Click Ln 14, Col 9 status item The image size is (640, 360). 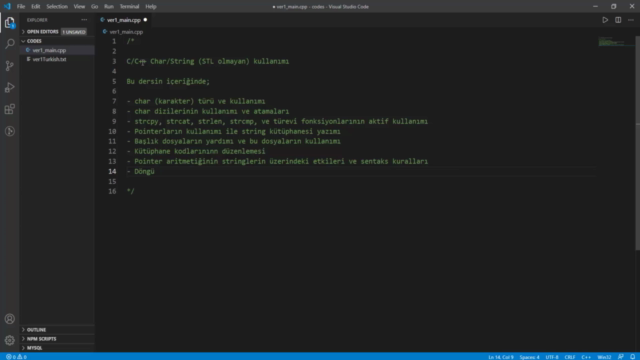click(x=501, y=357)
